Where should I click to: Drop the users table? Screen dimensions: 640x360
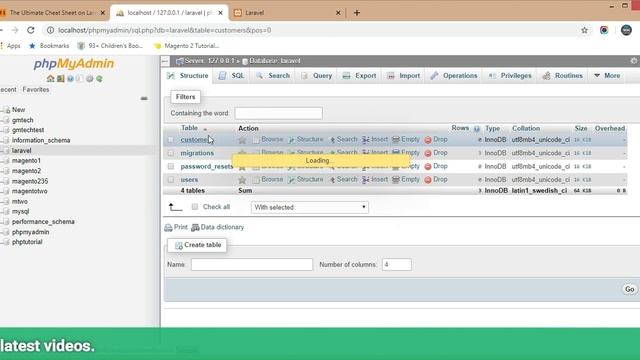pyautogui.click(x=436, y=180)
